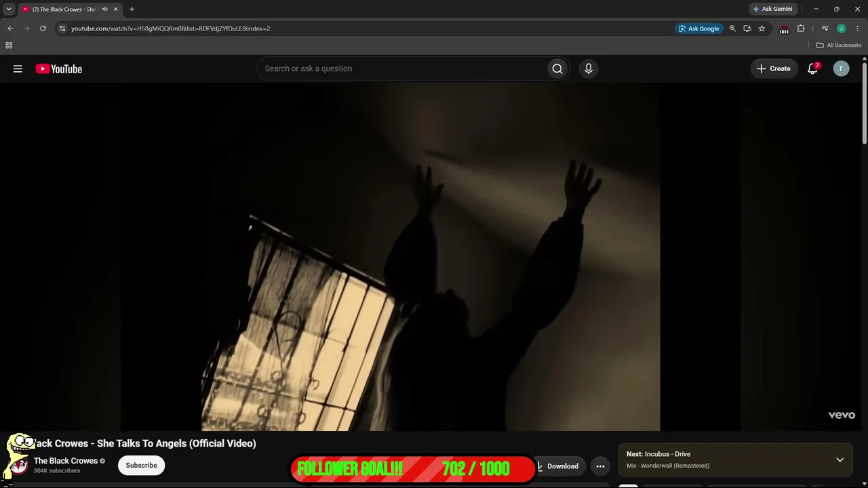
Task: Click the Ask Google lens button
Action: (x=698, y=28)
